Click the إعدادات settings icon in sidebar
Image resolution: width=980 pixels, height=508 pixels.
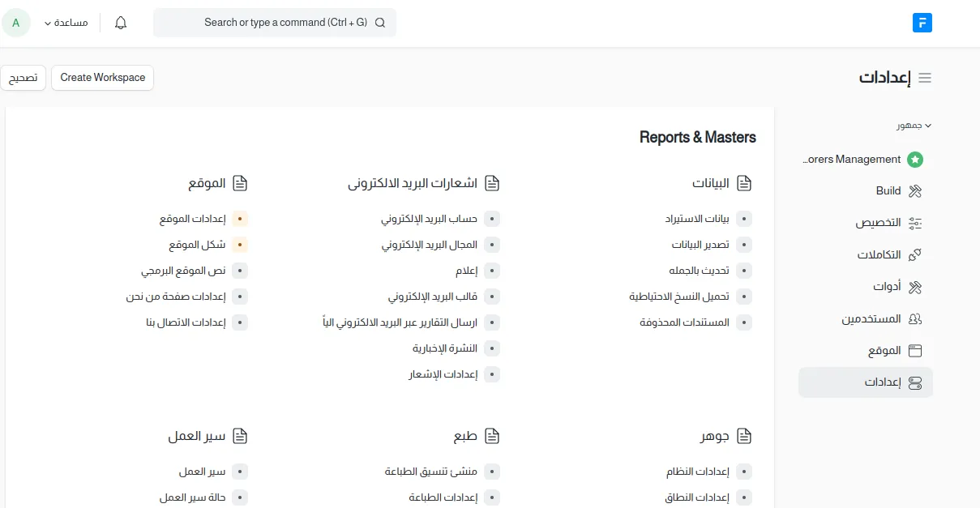(x=915, y=382)
